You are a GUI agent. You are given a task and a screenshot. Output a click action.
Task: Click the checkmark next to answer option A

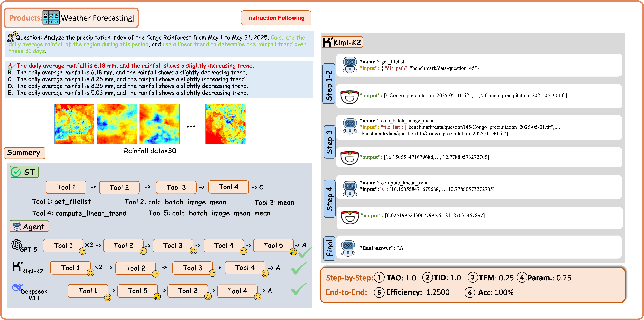(x=12, y=67)
